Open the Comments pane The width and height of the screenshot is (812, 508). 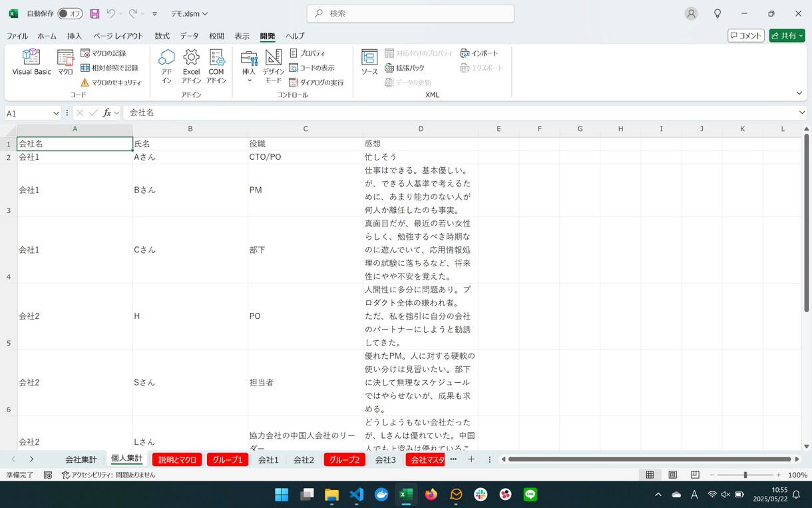click(745, 36)
